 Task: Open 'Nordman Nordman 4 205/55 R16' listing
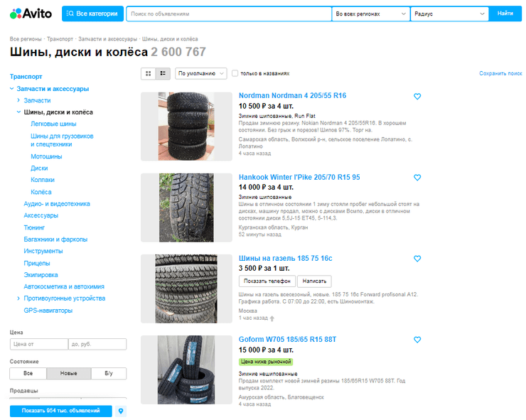tap(292, 96)
